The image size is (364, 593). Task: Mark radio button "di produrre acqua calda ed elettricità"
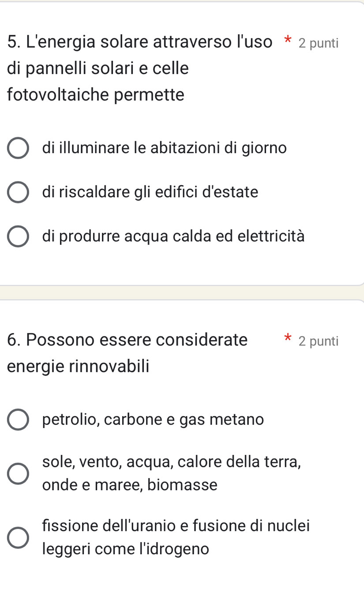coord(18,236)
